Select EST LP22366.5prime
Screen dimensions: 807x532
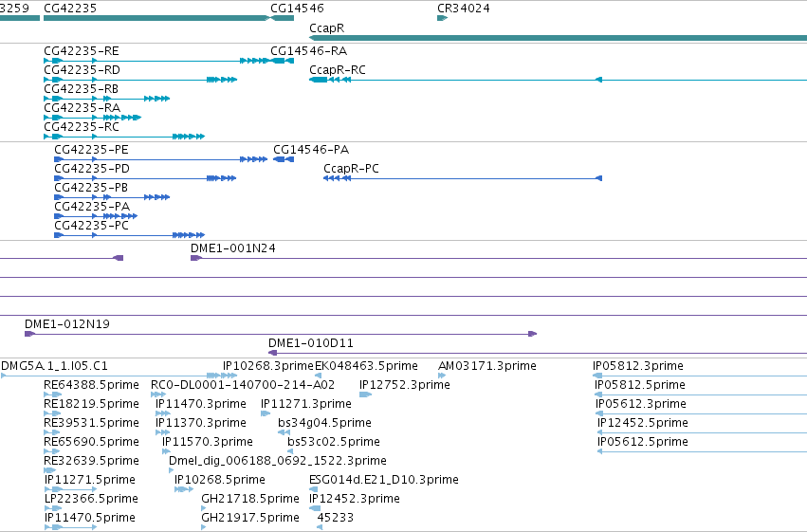[x=92, y=499]
